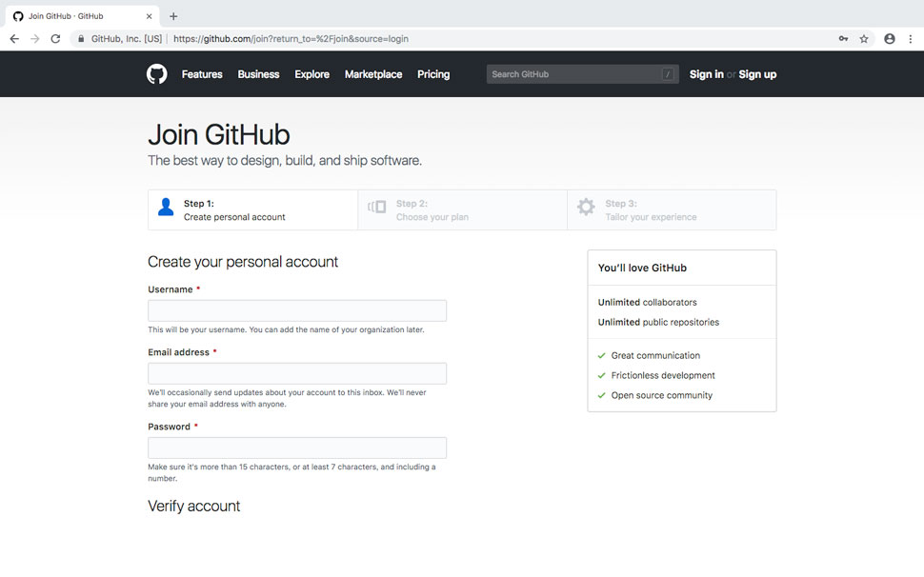
Task: Click checkmark next to Open source community
Action: (602, 396)
